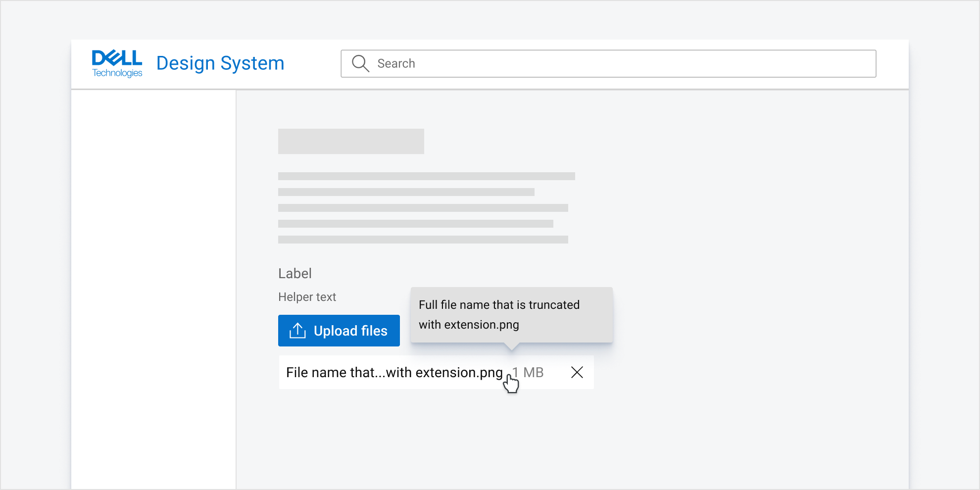Click the X icon to remove the uploaded file
Viewport: 980px width, 490px height.
pyautogui.click(x=577, y=372)
